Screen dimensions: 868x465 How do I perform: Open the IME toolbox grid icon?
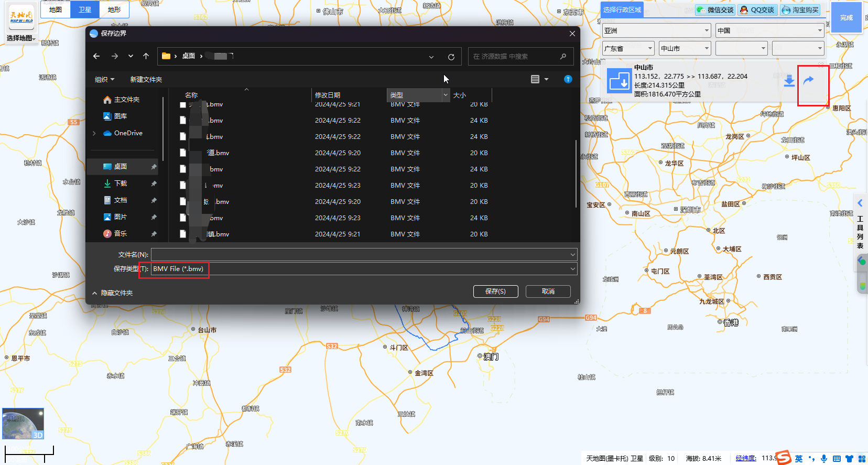click(862, 459)
